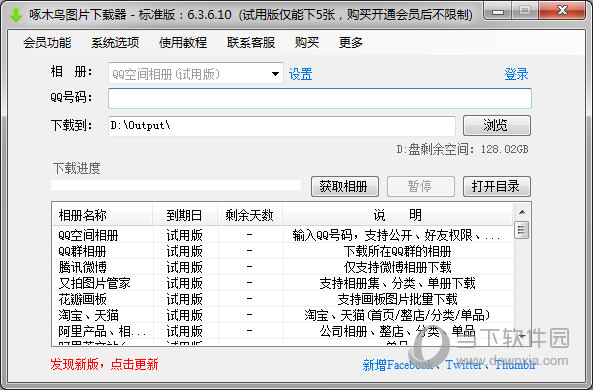
Task: Click 支持相册集、分类、单册下载 cell
Action: (x=397, y=283)
